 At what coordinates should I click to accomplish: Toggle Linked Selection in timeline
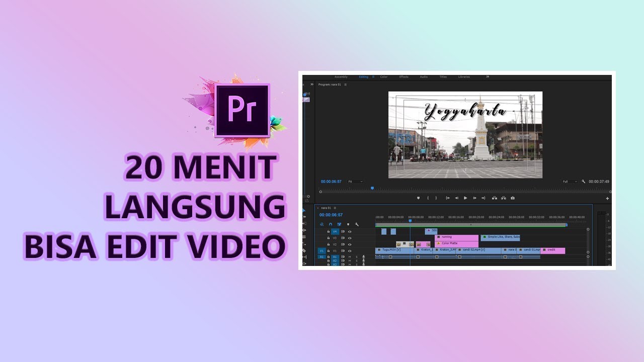339,224
